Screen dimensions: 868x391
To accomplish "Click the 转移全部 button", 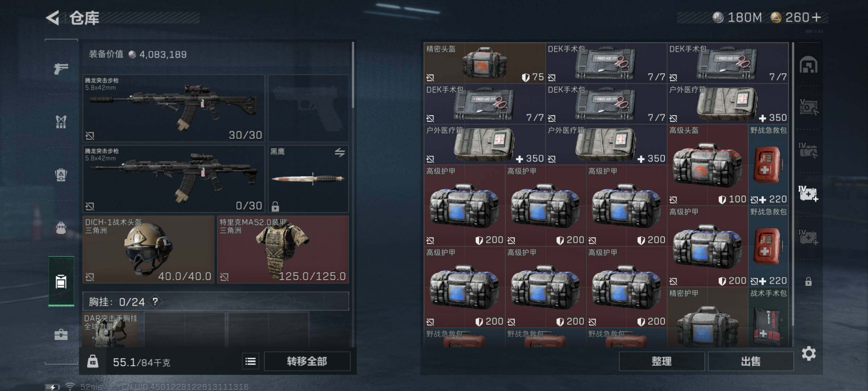I will coord(307,361).
